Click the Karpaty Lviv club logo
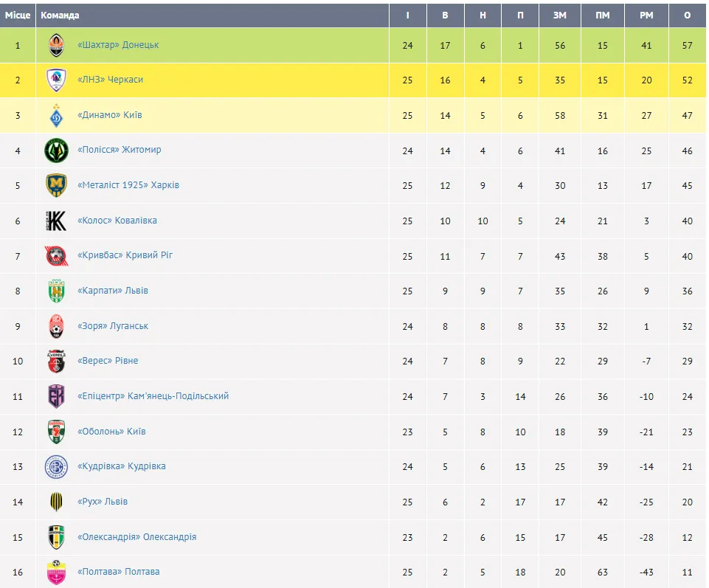Viewport: 709px width, 588px height. pos(57,291)
